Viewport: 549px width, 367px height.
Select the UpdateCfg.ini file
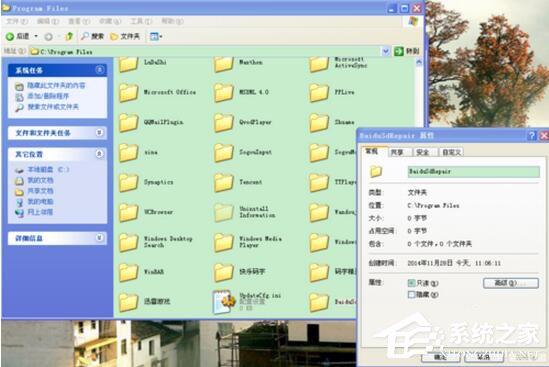(248, 302)
